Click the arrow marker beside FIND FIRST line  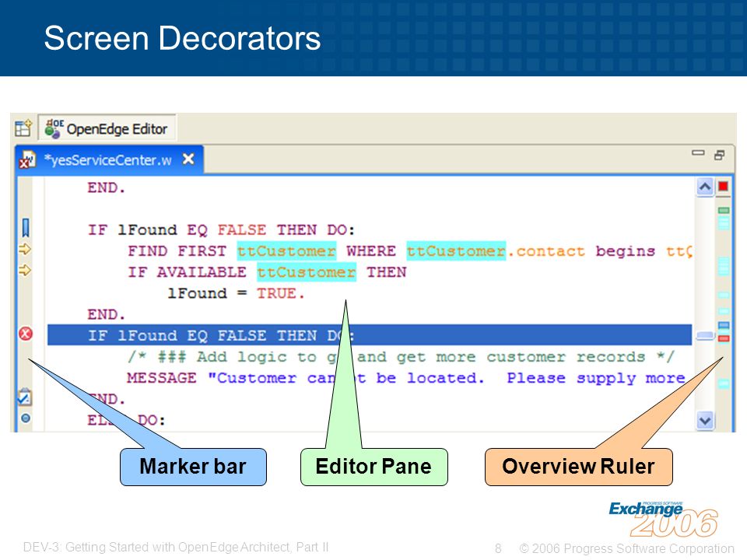[25, 249]
